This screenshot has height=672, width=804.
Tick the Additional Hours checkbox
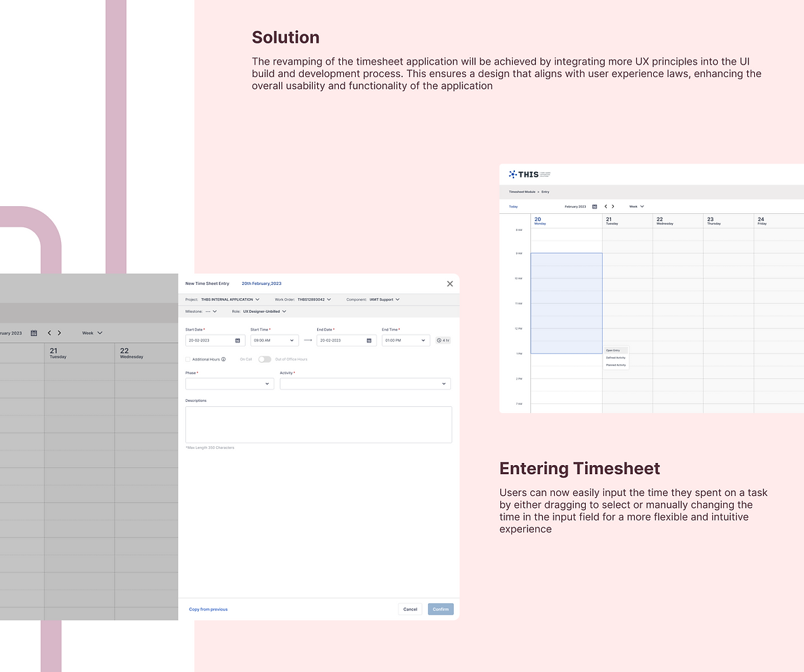pos(187,359)
